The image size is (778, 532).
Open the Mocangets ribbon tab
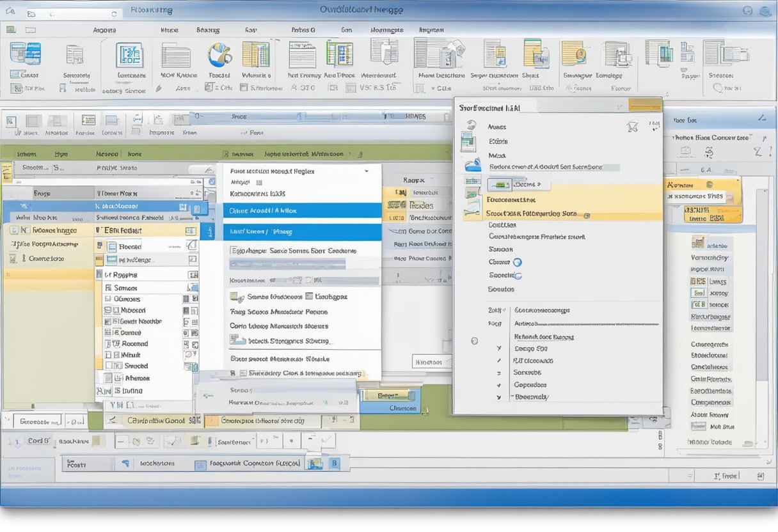click(x=386, y=30)
